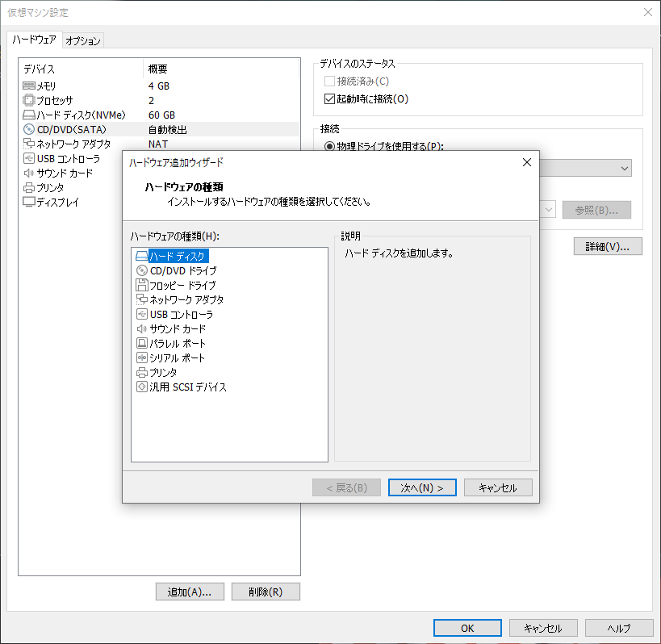
Task: Switch to the オプション tab
Action: point(82,40)
